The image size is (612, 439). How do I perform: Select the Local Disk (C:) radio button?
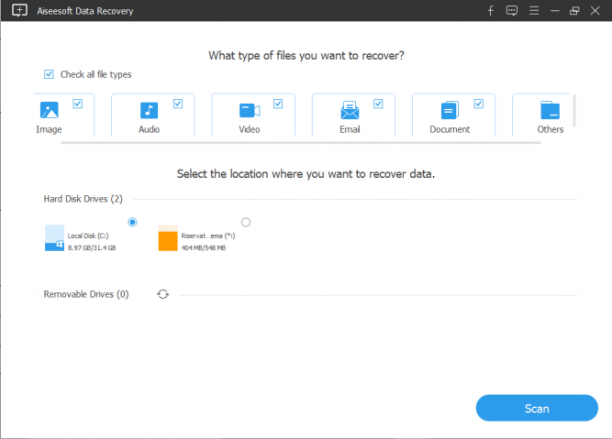click(x=133, y=222)
